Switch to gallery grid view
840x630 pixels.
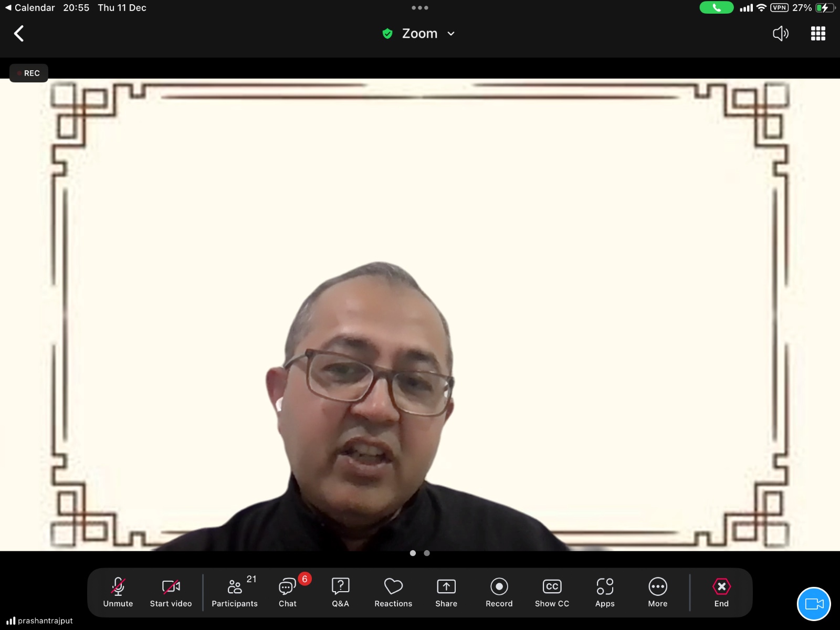[818, 34]
